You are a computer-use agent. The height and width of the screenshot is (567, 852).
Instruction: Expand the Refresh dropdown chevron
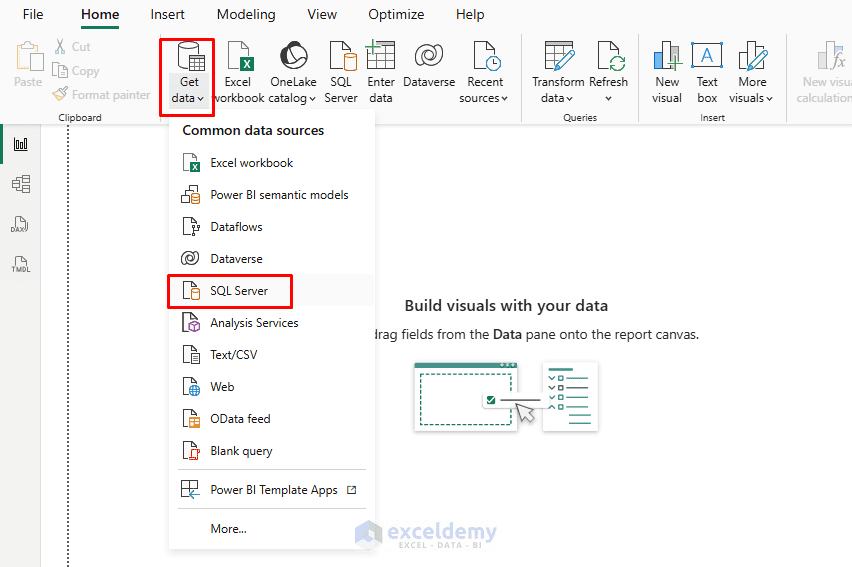tap(609, 98)
